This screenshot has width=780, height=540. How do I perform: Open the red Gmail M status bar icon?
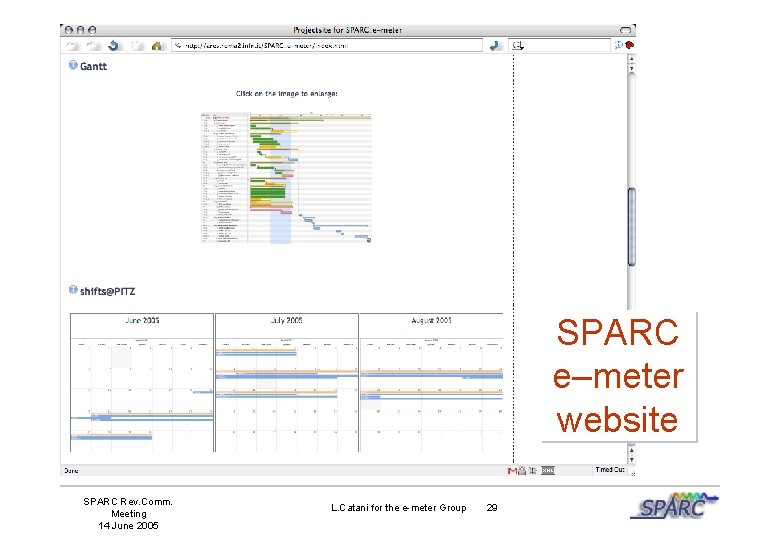click(512, 470)
